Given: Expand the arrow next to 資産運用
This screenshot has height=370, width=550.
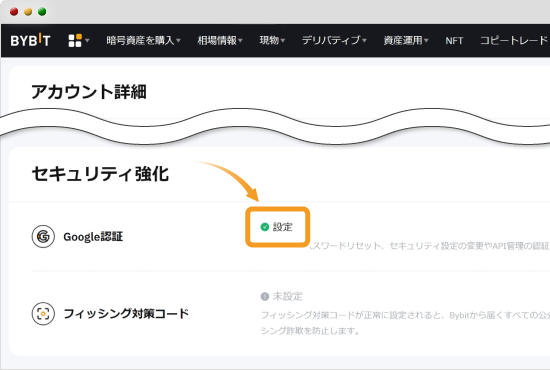Looking at the screenshot, I should point(426,41).
